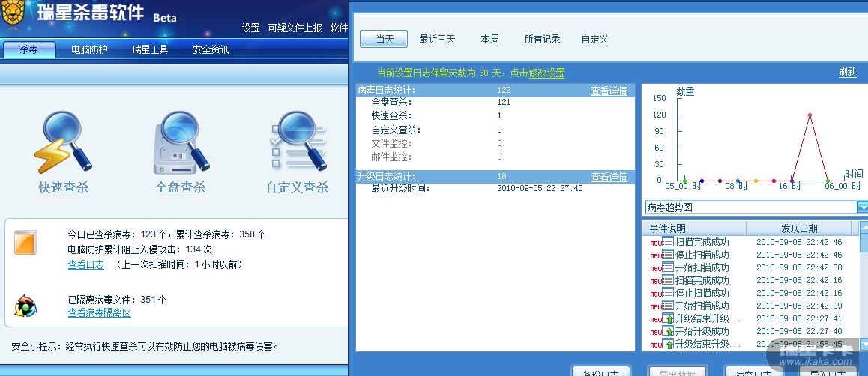Click the 备份日志 button
Image resolution: width=868 pixels, height=376 pixels.
[603, 372]
